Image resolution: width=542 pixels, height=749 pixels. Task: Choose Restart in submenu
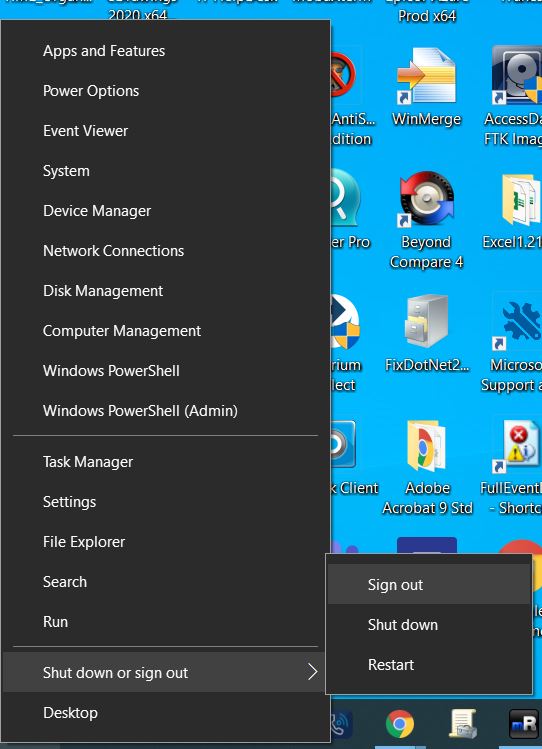(429, 665)
